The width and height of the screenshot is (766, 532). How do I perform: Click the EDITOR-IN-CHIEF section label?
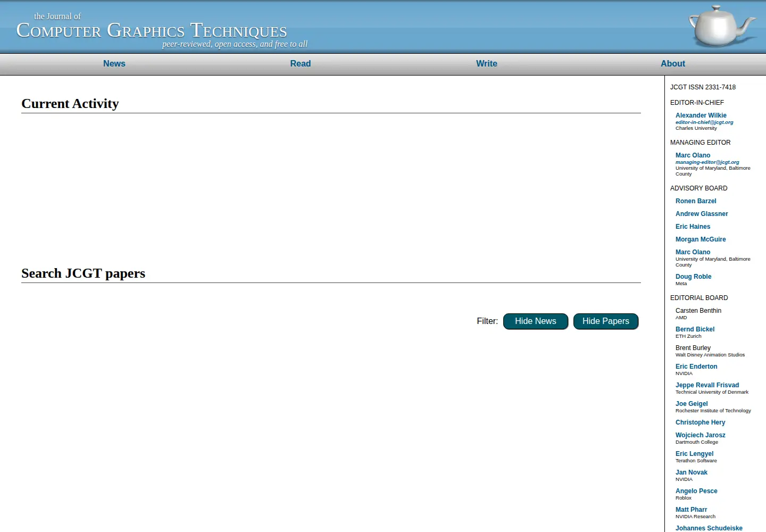(697, 103)
